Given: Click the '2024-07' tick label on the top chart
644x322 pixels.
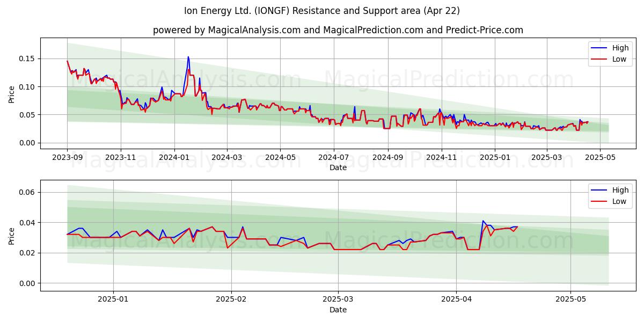Looking at the screenshot, I should click(334, 158).
